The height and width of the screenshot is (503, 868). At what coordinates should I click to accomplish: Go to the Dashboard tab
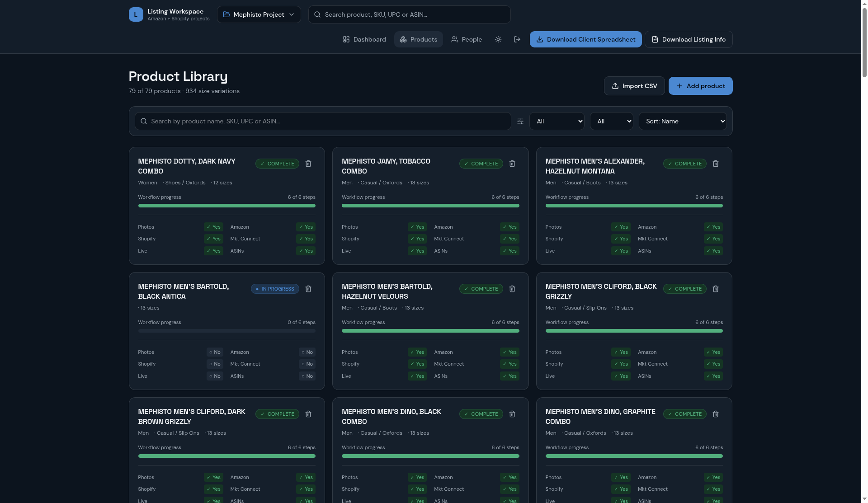[x=364, y=39]
